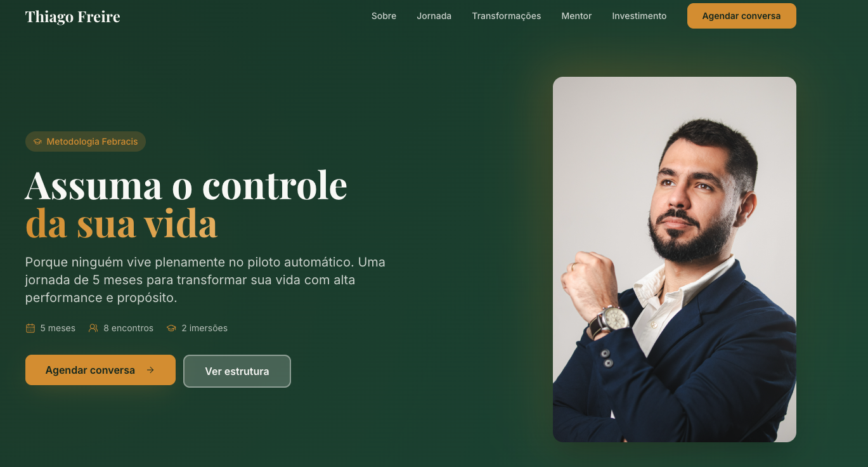The width and height of the screenshot is (868, 467).
Task: Click the Thiago Freire logo text
Action: pyautogui.click(x=72, y=16)
